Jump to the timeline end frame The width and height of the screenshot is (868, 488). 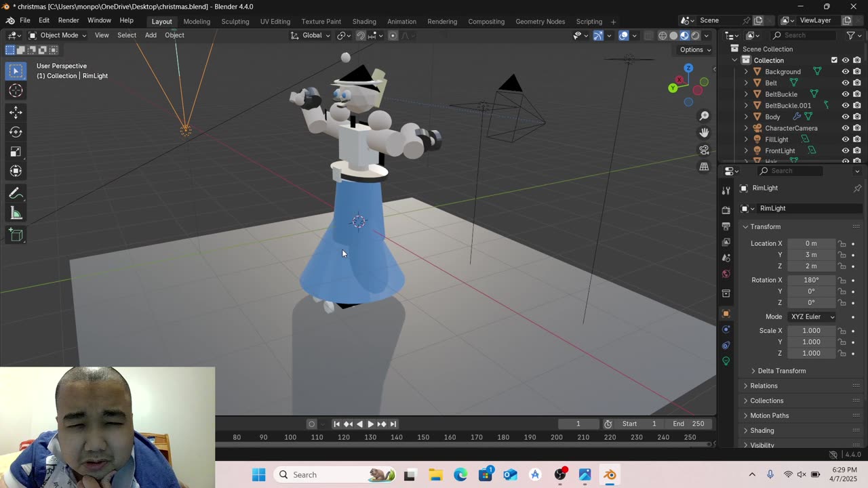[393, 424]
